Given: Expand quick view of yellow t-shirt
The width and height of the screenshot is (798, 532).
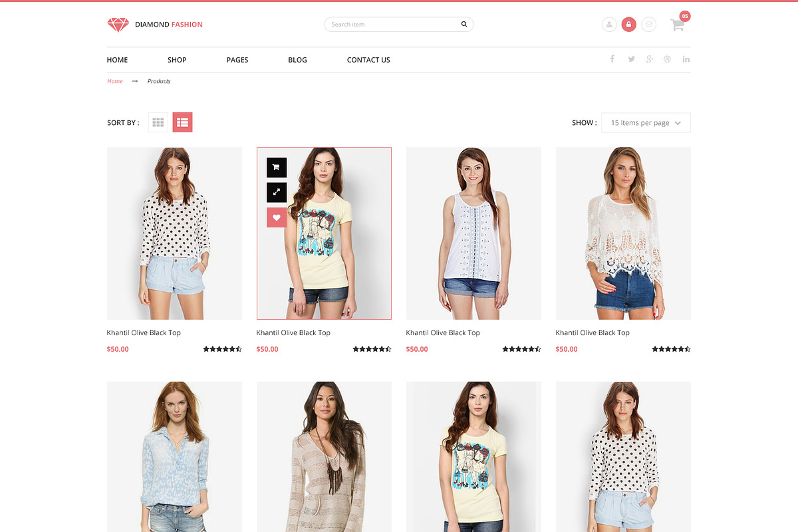Looking at the screenshot, I should pyautogui.click(x=277, y=192).
